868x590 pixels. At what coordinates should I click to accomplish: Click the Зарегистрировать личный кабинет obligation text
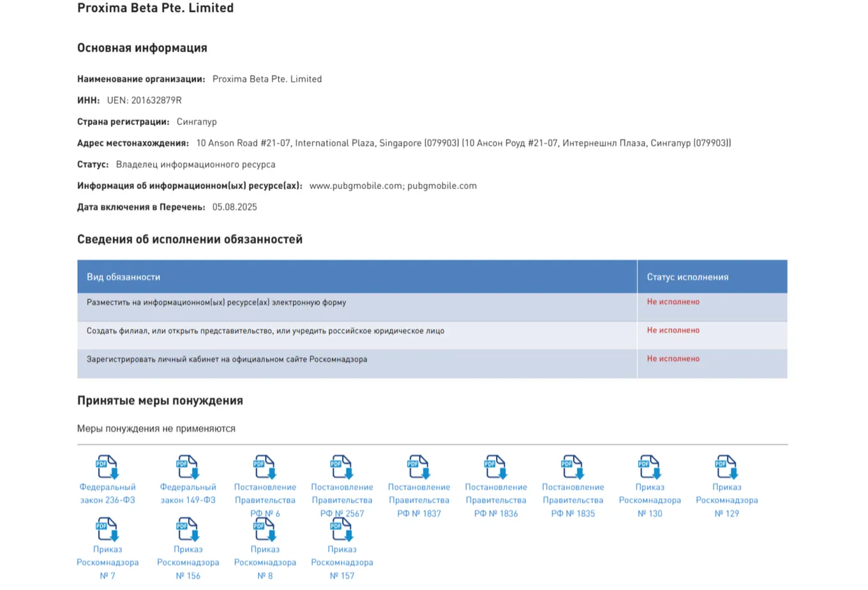227,359
